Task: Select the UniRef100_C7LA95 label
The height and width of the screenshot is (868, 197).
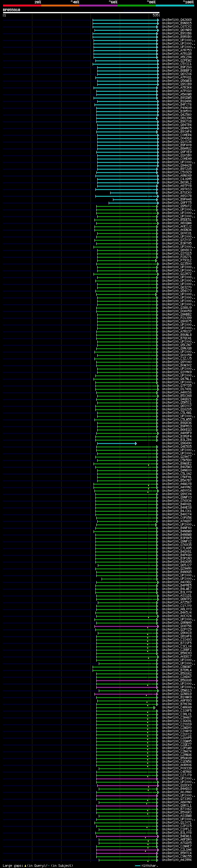Action: (x=176, y=549)
